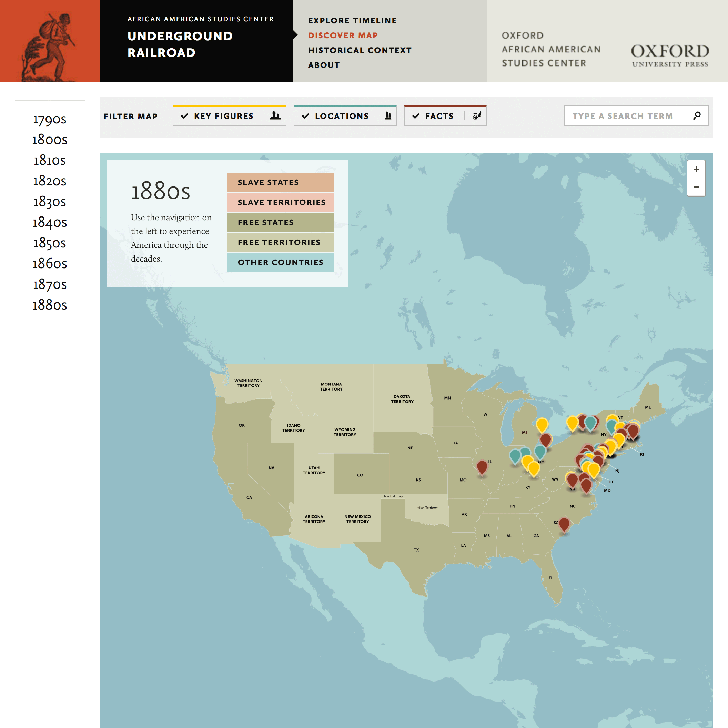This screenshot has width=728, height=728.
Task: Select the lowest dark red pin near Maryland
Action: point(586,486)
